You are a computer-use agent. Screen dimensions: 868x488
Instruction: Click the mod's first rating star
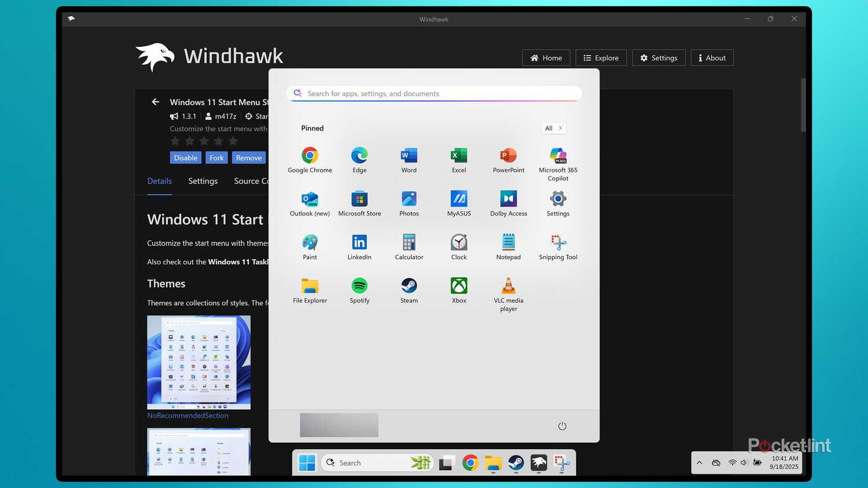175,141
